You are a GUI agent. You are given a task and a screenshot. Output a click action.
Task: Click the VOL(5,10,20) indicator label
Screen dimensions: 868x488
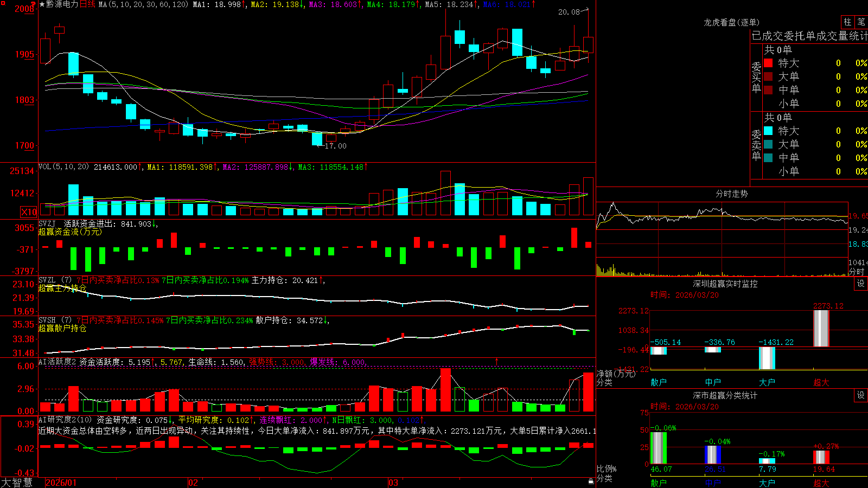tap(64, 167)
